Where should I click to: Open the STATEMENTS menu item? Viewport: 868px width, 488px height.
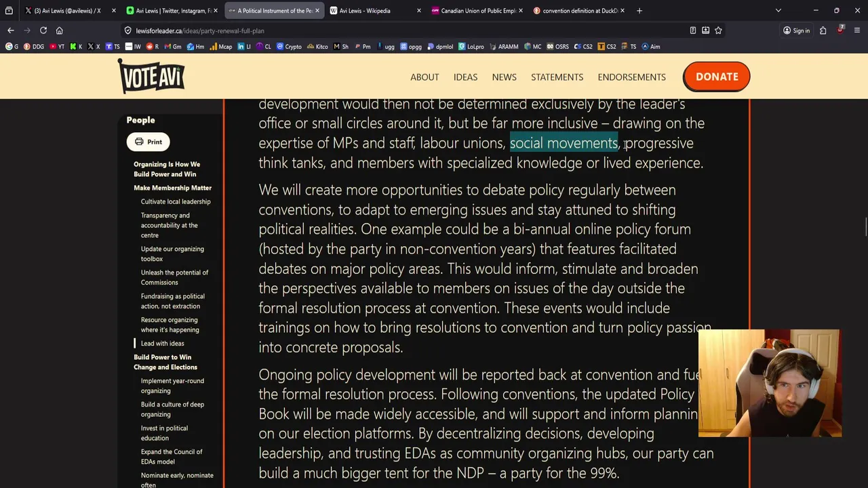coord(557,77)
